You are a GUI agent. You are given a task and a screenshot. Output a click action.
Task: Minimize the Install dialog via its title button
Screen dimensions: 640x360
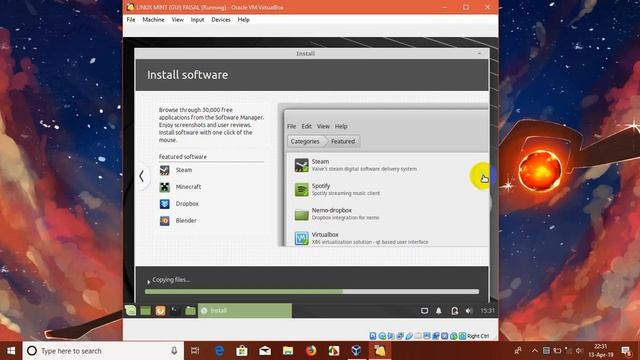click(479, 53)
